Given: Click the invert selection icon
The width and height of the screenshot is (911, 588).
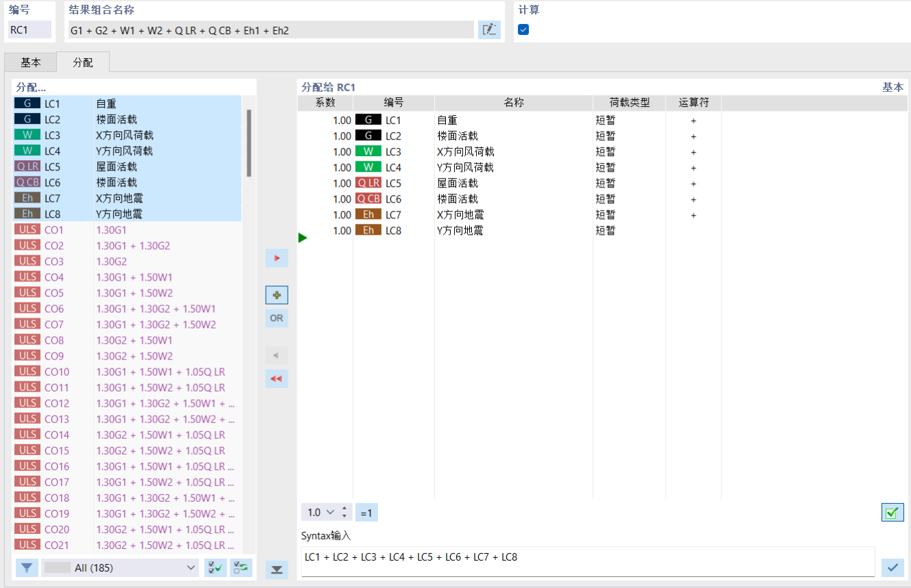Looking at the screenshot, I should [x=241, y=567].
